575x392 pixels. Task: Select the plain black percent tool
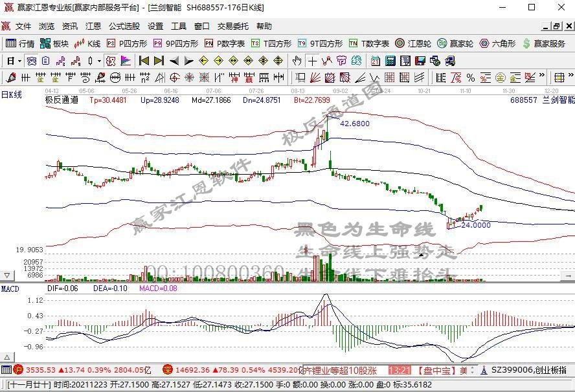click(x=471, y=78)
